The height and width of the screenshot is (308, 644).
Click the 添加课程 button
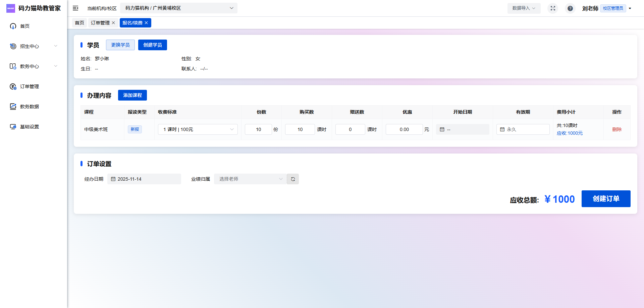[132, 95]
